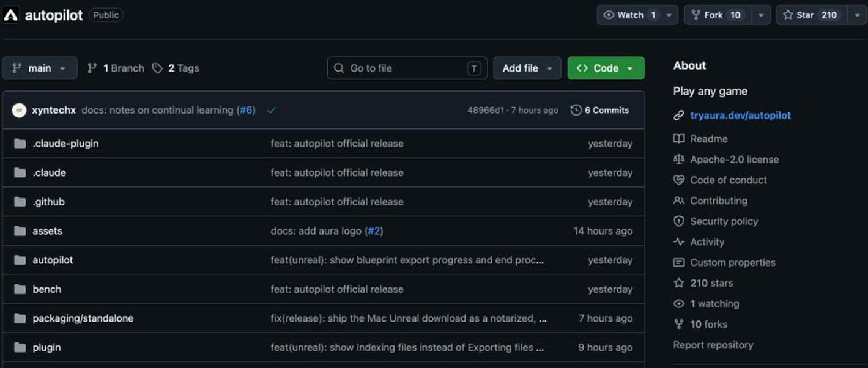Expand the Watch dropdown arrow

pyautogui.click(x=669, y=15)
